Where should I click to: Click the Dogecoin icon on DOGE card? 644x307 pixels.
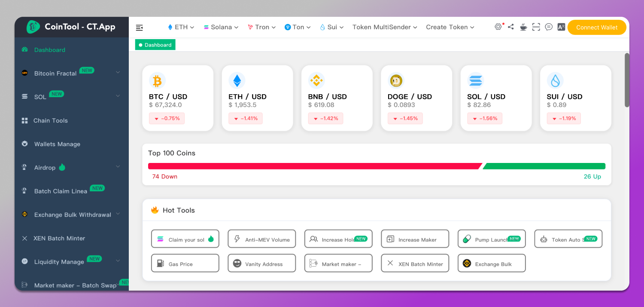(396, 81)
